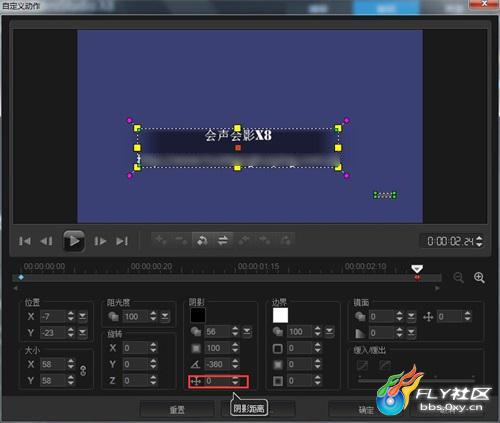Open dropdown beside position X value -7
The width and height of the screenshot is (500, 423).
(x=82, y=316)
